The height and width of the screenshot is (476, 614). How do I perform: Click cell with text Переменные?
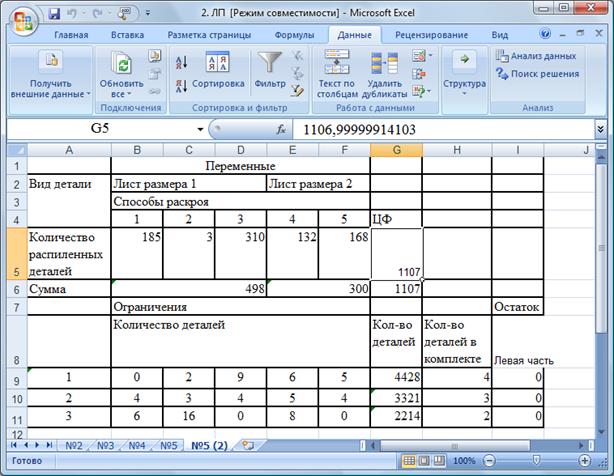pyautogui.click(x=240, y=166)
